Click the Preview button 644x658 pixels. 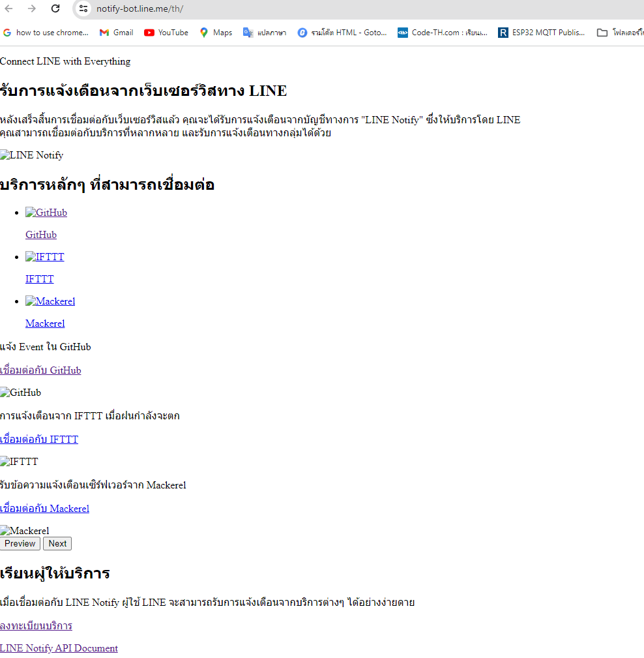click(x=20, y=543)
